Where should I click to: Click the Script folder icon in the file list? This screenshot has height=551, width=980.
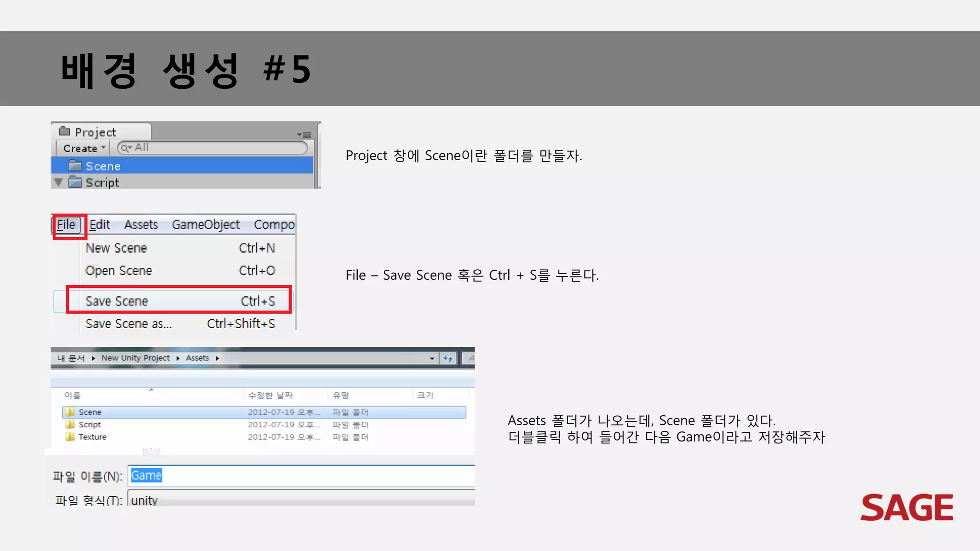click(70, 424)
